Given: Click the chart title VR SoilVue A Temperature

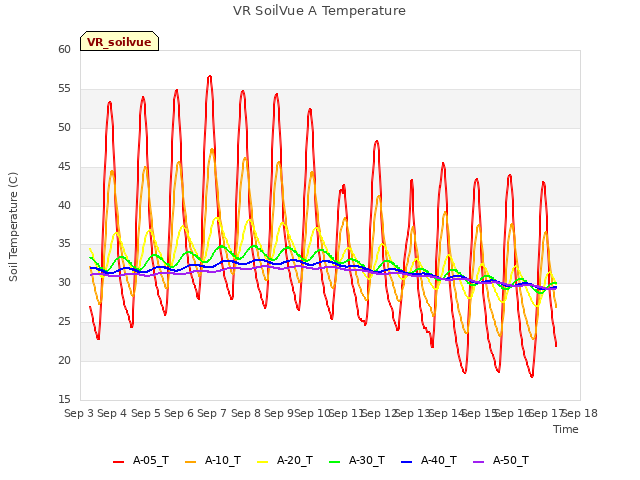Looking at the screenshot, I should tap(319, 11).
